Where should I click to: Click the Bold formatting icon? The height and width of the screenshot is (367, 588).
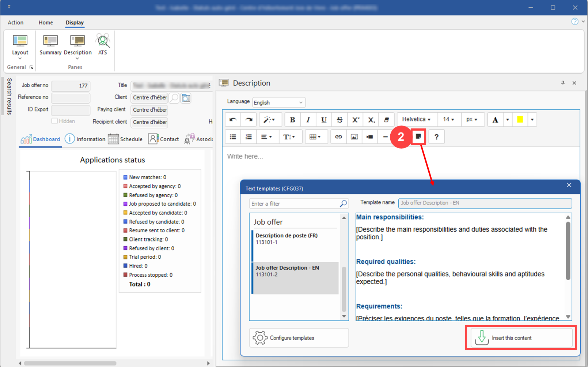pyautogui.click(x=292, y=120)
